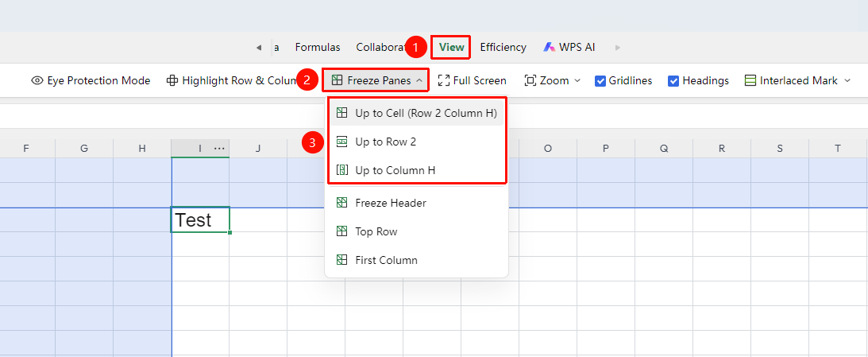Select Top Row freeze option
The height and width of the screenshot is (357, 868).
416,231
